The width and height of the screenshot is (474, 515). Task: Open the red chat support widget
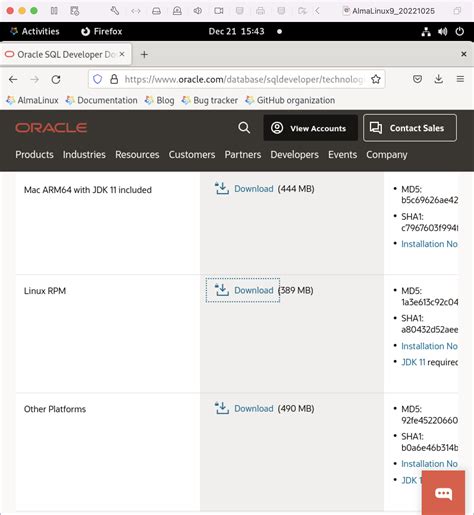(x=443, y=493)
